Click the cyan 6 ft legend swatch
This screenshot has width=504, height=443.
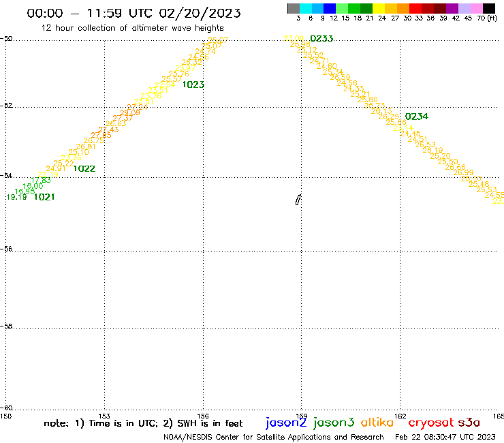pos(305,8)
